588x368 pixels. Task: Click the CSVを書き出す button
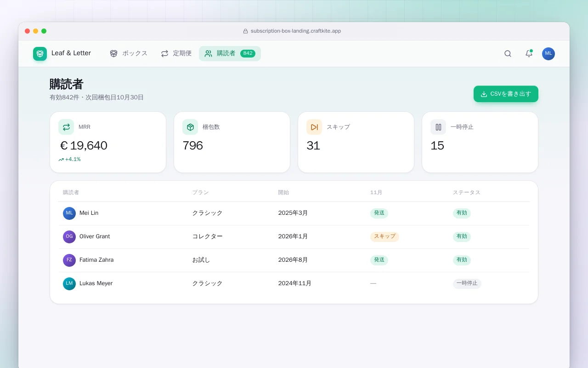[x=506, y=94]
